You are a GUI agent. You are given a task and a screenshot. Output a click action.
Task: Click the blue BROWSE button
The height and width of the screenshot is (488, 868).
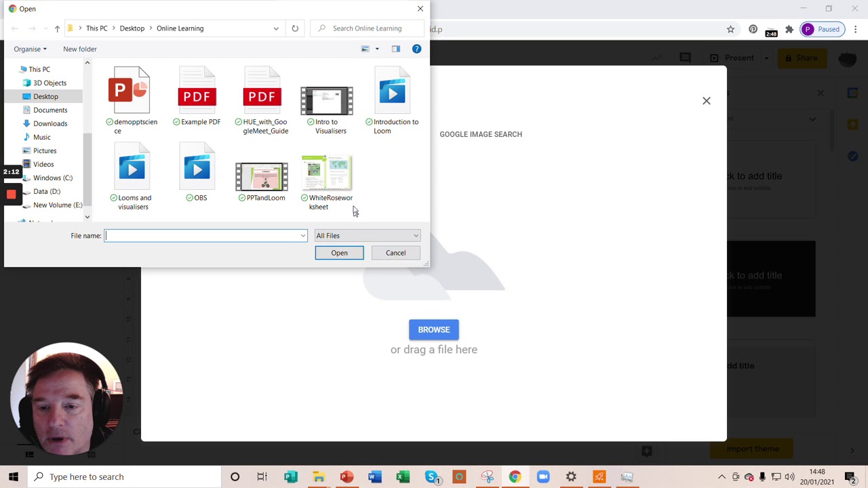pyautogui.click(x=434, y=329)
